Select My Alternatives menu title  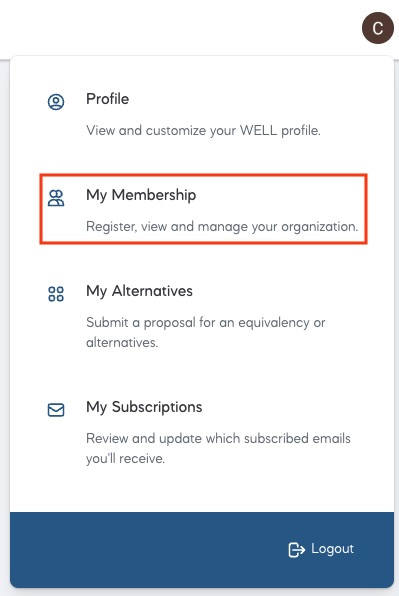pos(139,291)
